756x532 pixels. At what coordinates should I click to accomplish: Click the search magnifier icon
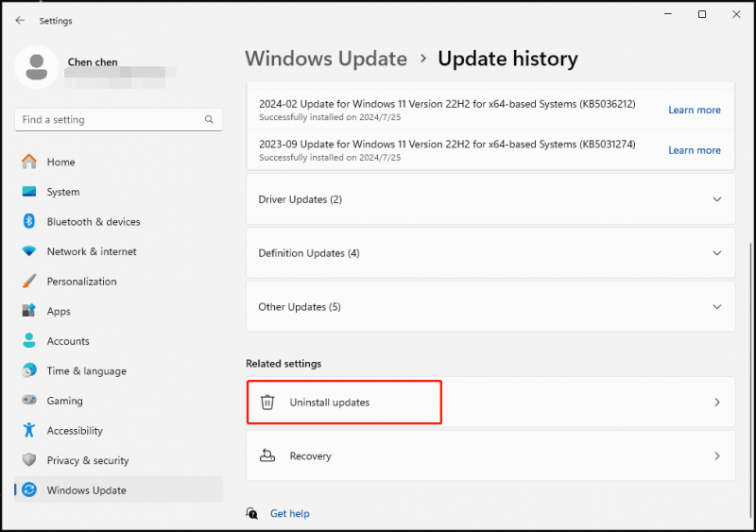(x=209, y=119)
